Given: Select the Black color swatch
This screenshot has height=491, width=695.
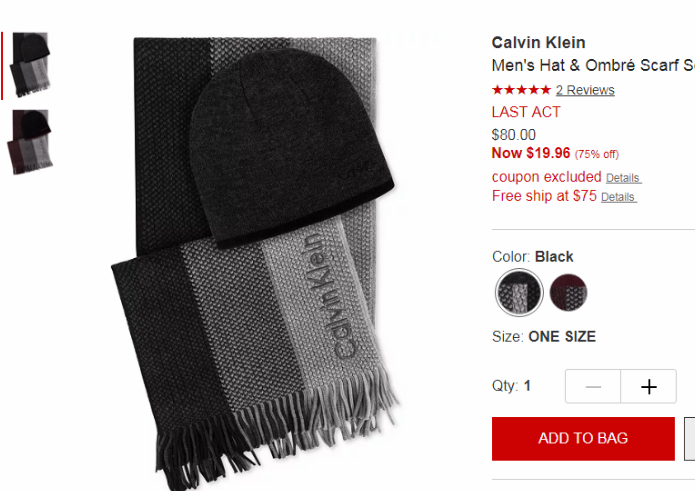Looking at the screenshot, I should pyautogui.click(x=519, y=292).
